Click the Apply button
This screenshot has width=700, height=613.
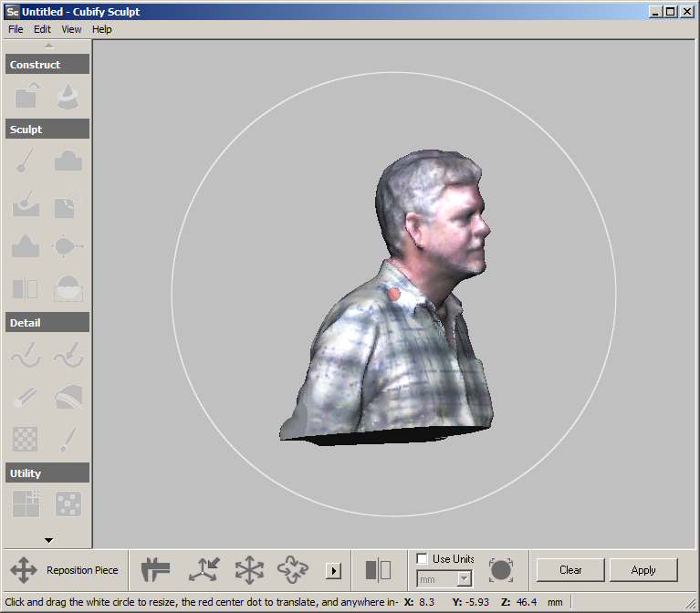643,570
